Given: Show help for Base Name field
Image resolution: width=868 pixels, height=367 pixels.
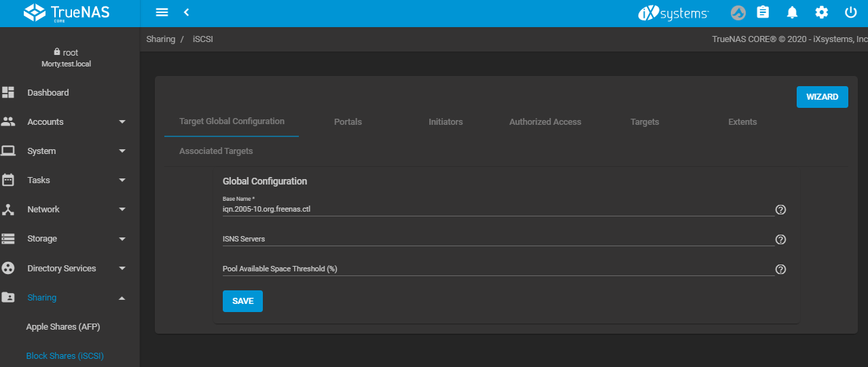Looking at the screenshot, I should 780,210.
